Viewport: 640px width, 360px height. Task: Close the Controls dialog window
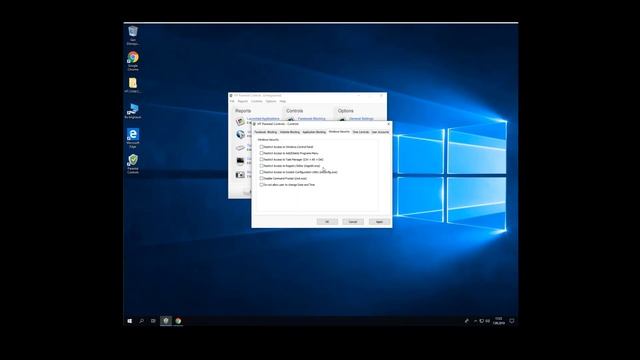click(x=388, y=124)
